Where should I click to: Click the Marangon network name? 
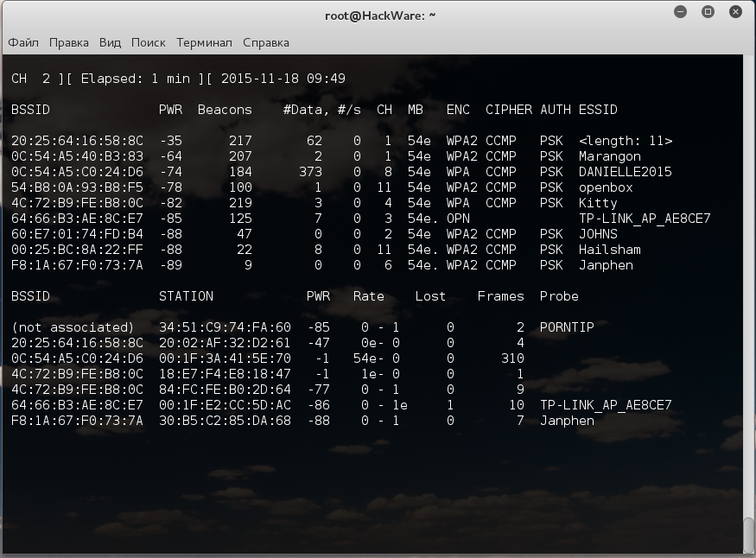point(610,156)
